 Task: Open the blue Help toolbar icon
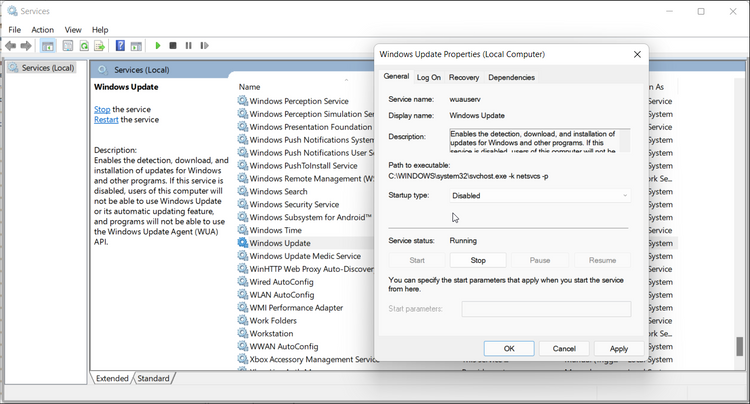point(119,46)
